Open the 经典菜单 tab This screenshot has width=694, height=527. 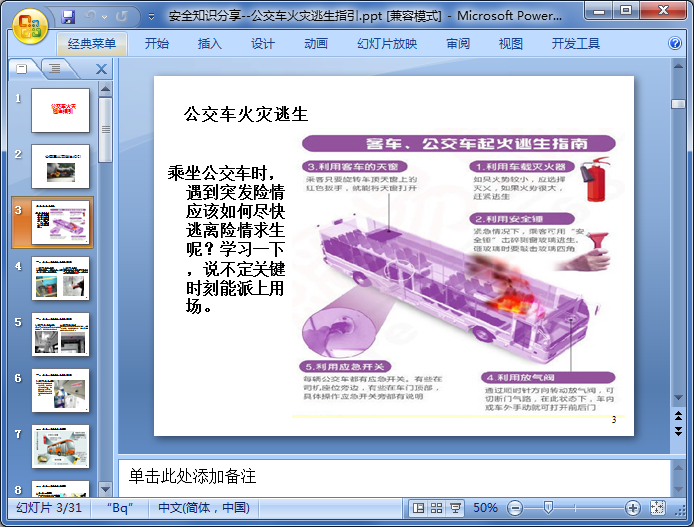pyautogui.click(x=92, y=43)
